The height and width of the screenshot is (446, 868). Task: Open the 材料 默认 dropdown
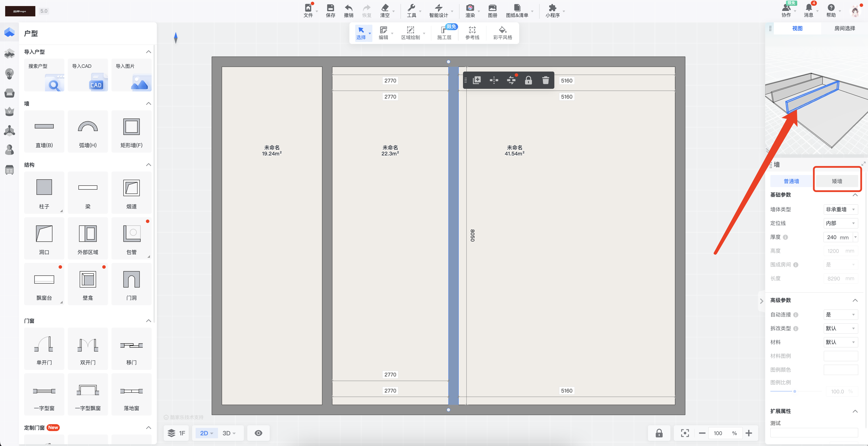coord(840,342)
